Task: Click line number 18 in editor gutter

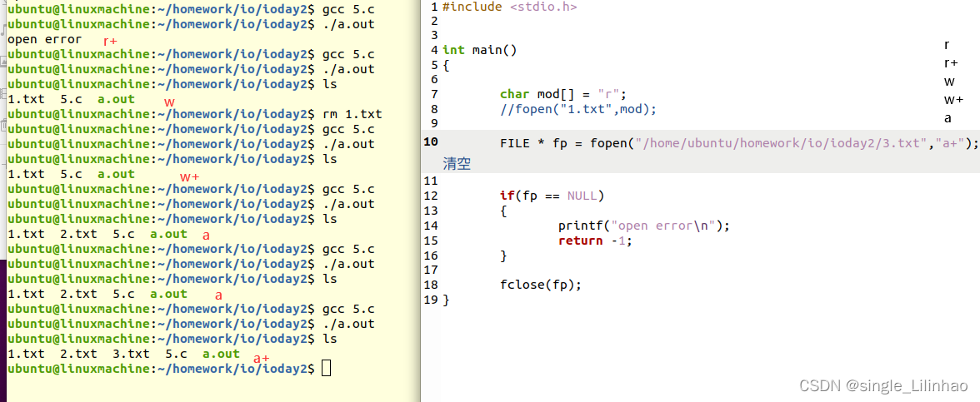Action: (431, 285)
